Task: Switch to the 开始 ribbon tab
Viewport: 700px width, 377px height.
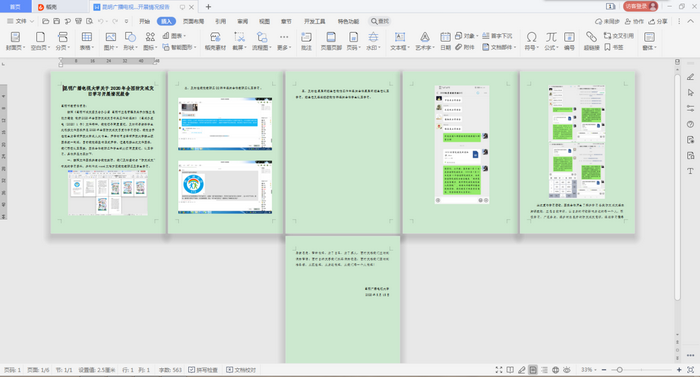Action: (144, 21)
